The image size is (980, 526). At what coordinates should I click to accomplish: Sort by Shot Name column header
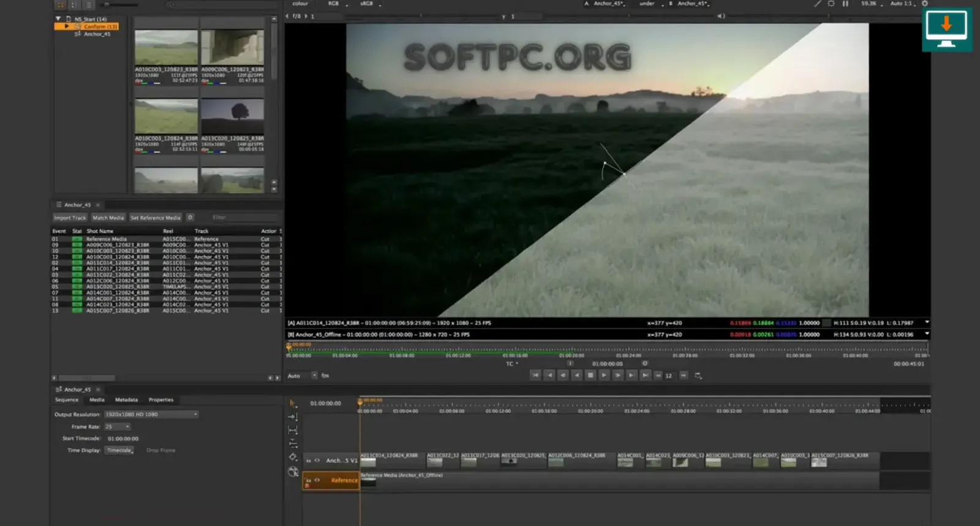[x=100, y=231]
